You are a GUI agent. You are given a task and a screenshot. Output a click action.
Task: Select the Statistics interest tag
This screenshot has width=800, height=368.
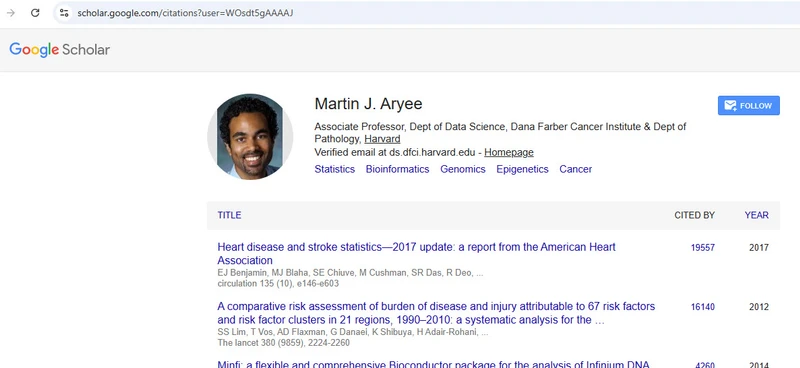pyautogui.click(x=335, y=169)
